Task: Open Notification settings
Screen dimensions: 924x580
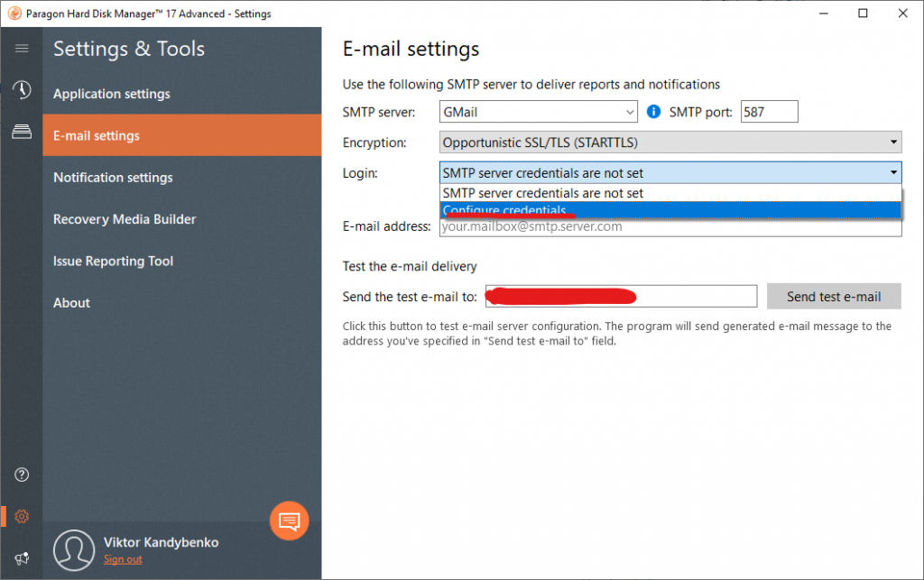Action: point(113,177)
